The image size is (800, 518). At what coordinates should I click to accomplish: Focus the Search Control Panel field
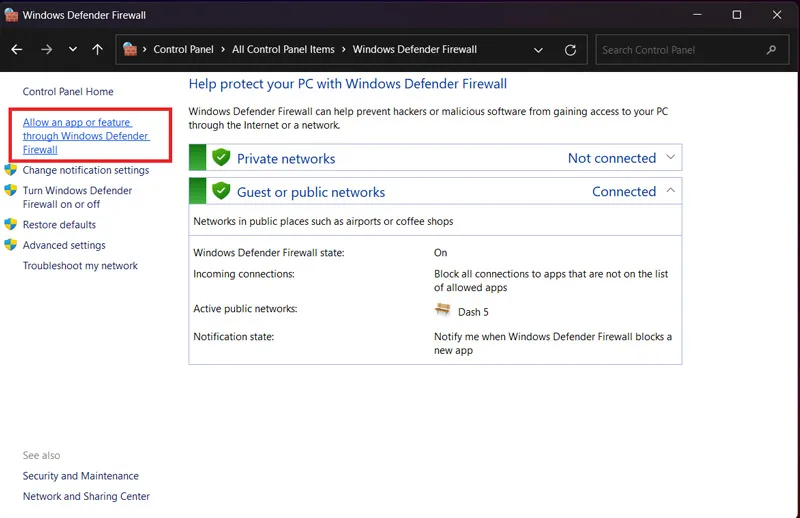tap(692, 50)
